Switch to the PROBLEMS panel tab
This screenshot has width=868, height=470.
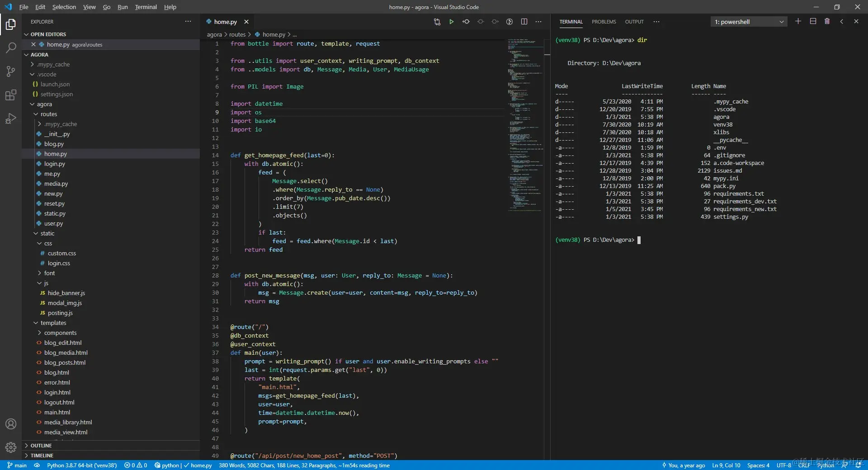[604, 22]
